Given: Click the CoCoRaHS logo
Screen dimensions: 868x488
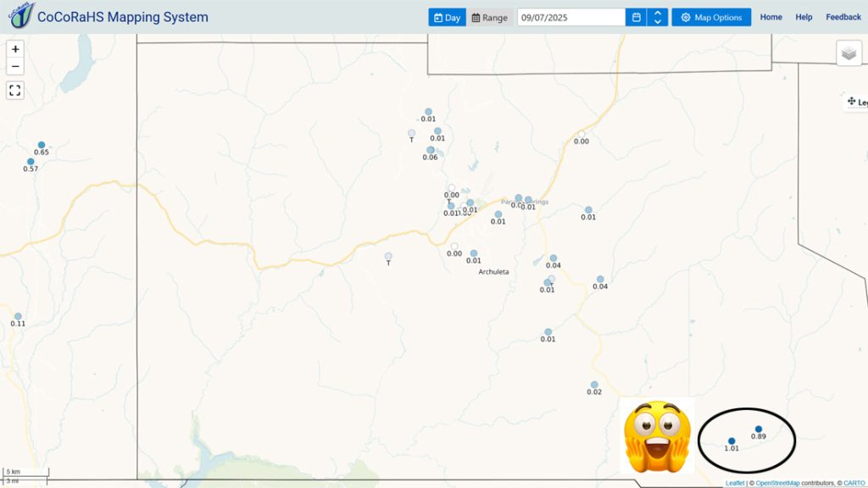Looking at the screenshot, I should pyautogui.click(x=21, y=15).
